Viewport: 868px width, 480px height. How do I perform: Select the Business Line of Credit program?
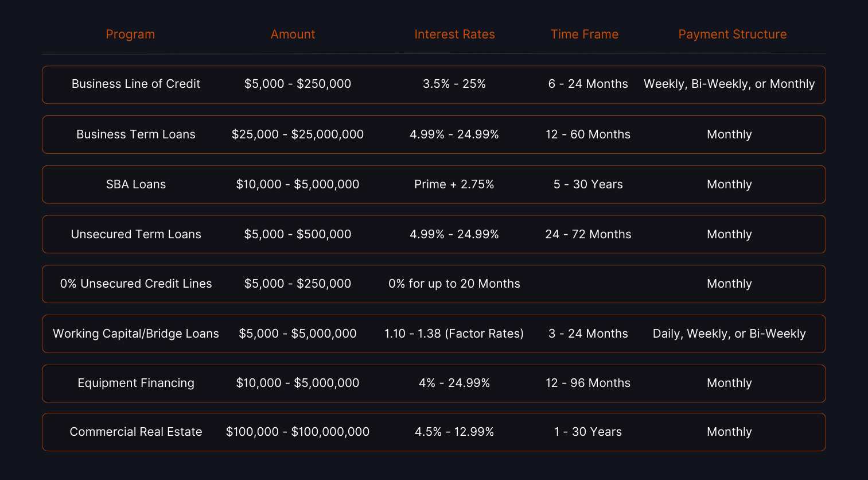click(136, 84)
